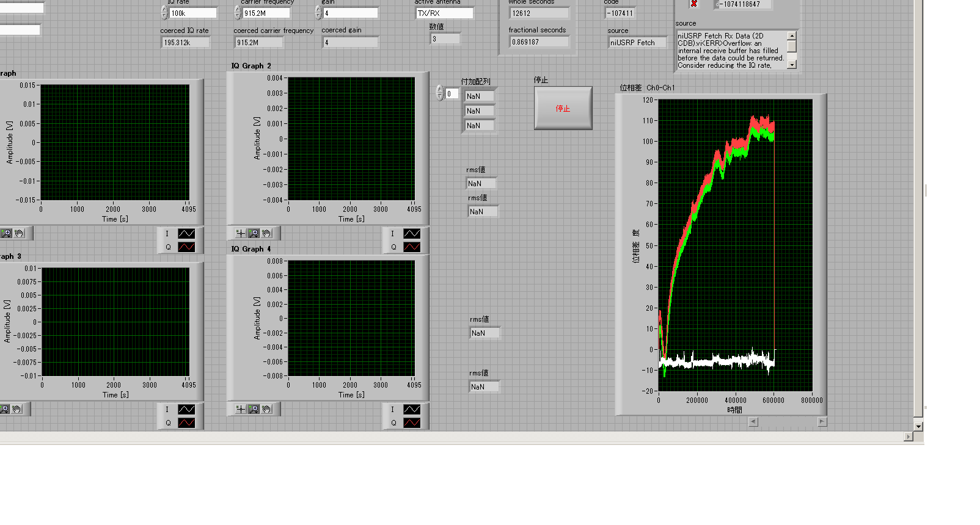980x525 pixels.
Task: Click the IQ rate field showing 100k
Action: pos(193,13)
